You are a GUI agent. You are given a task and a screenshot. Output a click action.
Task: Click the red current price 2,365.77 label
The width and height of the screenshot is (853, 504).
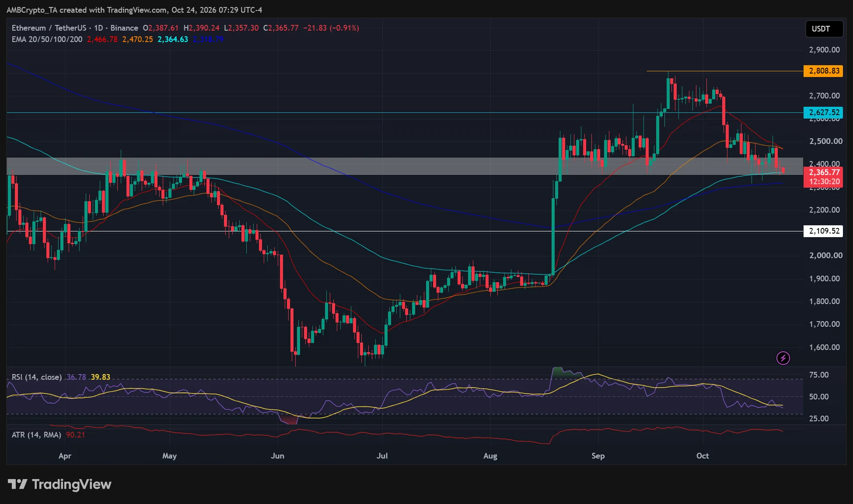coord(823,172)
